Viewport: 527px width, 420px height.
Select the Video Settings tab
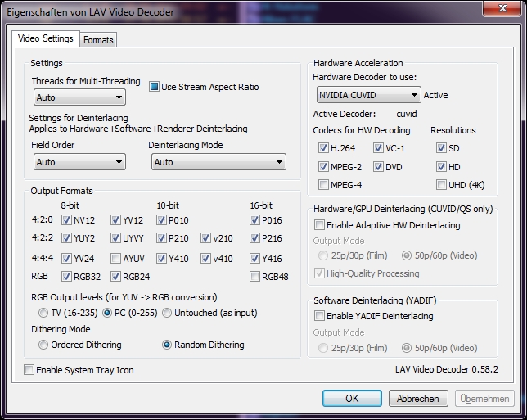tap(45, 38)
